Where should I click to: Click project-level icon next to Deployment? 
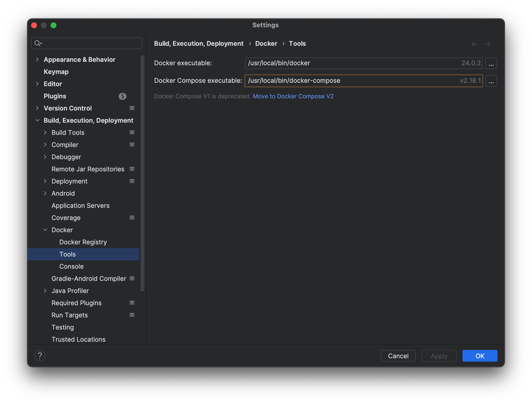coord(132,181)
